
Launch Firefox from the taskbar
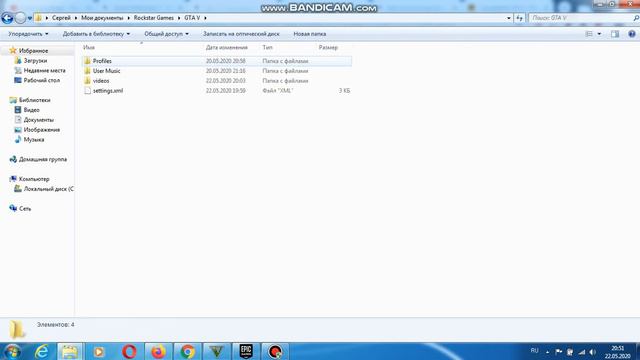(158, 351)
